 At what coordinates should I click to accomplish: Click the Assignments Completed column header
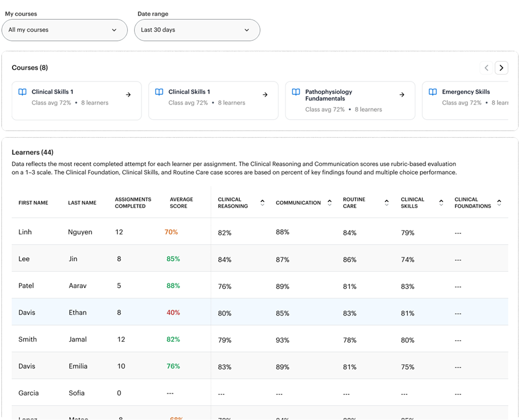pos(133,203)
